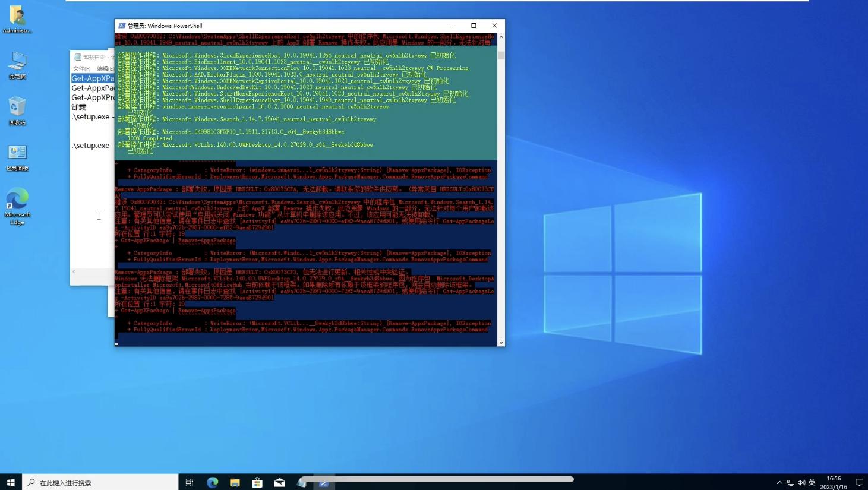Select the PowerShell taskbar button
The height and width of the screenshot is (490, 868).
pyautogui.click(x=324, y=482)
